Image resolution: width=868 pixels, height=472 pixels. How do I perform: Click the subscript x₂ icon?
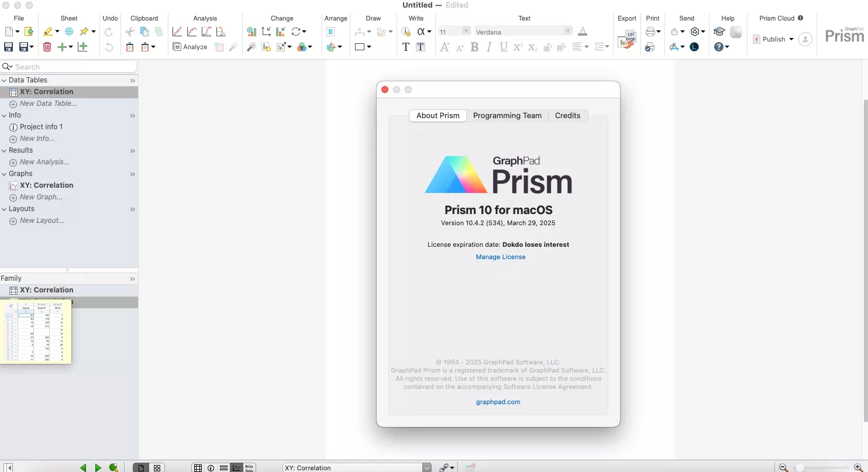coord(532,47)
